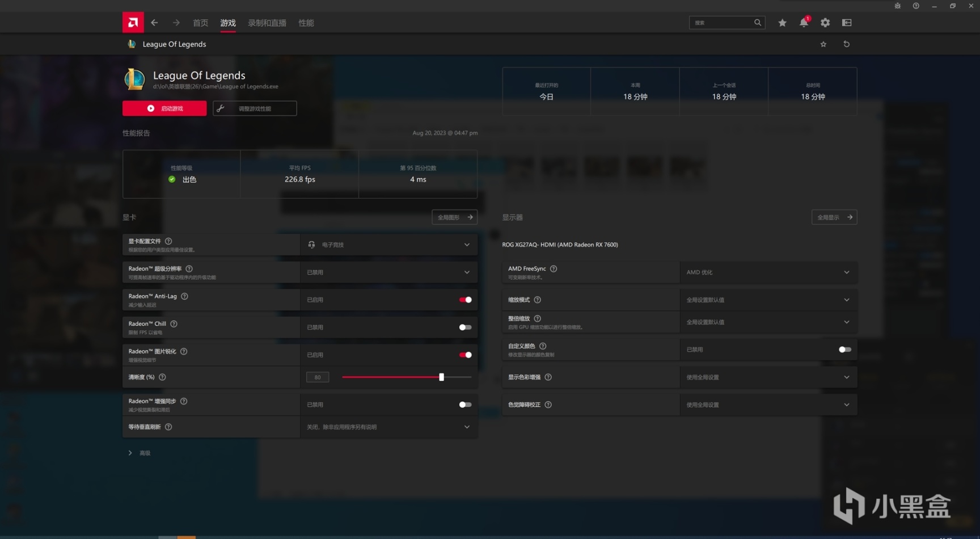Open 全局图形 global graphics settings
The width and height of the screenshot is (980, 539).
[454, 217]
